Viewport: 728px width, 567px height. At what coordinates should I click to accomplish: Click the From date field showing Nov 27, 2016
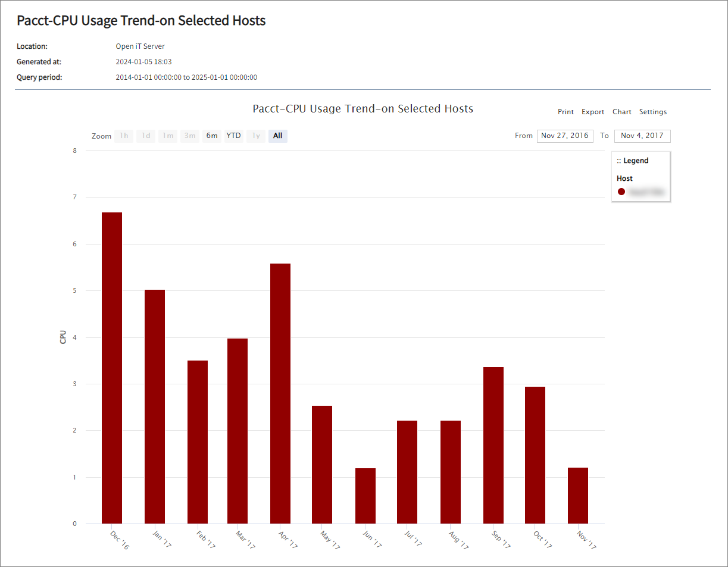tap(565, 136)
